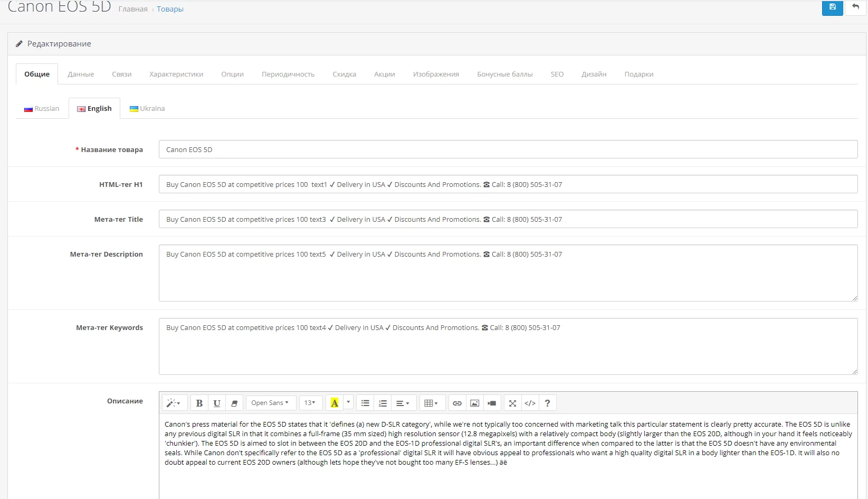This screenshot has width=868, height=499.
Task: Open the font size 13 dropdown
Action: pyautogui.click(x=310, y=403)
